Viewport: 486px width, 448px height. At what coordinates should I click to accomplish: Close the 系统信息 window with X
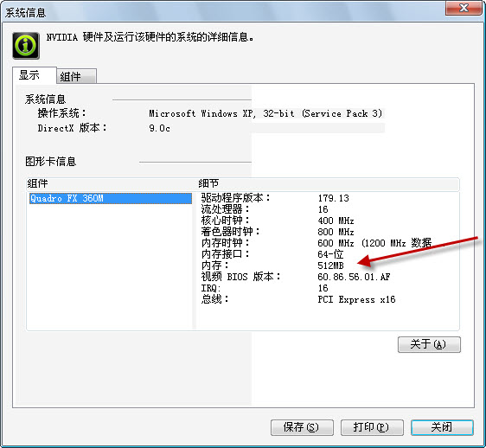click(464, 8)
